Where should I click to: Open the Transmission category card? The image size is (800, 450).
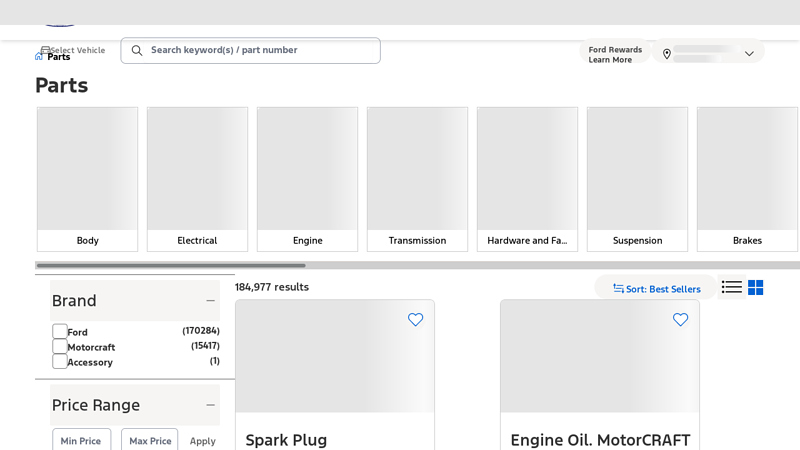pyautogui.click(x=417, y=179)
